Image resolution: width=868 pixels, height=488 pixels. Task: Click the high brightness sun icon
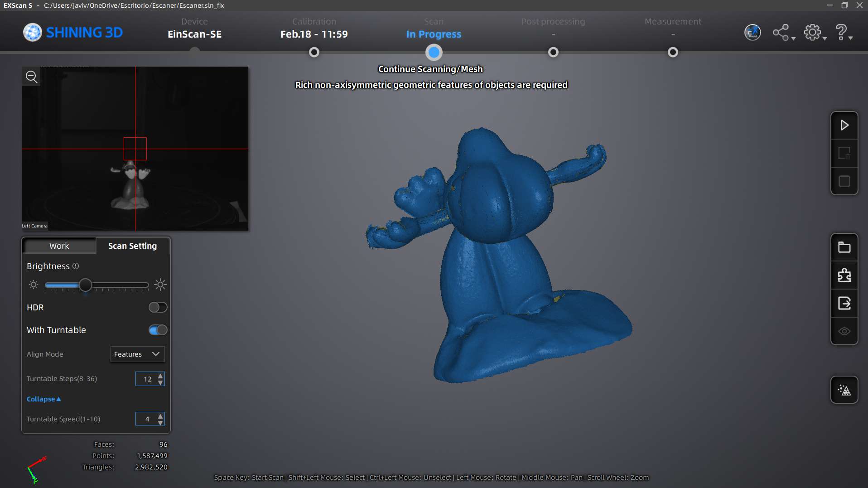[x=160, y=285]
